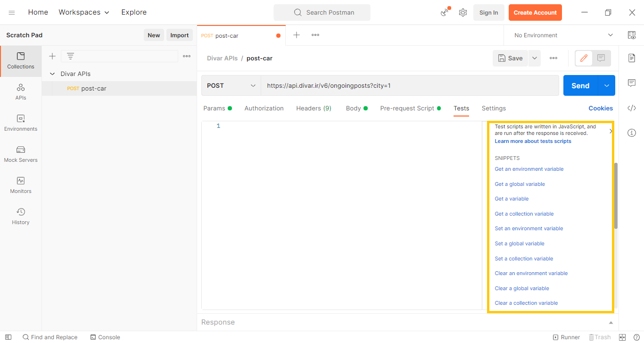Click the Save button
This screenshot has height=343, width=644.
tap(511, 58)
